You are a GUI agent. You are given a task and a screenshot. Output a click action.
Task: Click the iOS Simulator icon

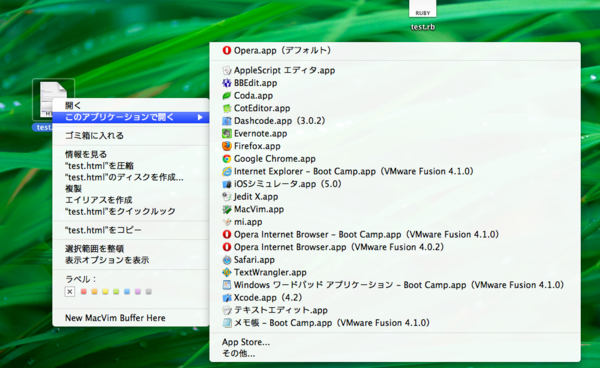(x=227, y=184)
